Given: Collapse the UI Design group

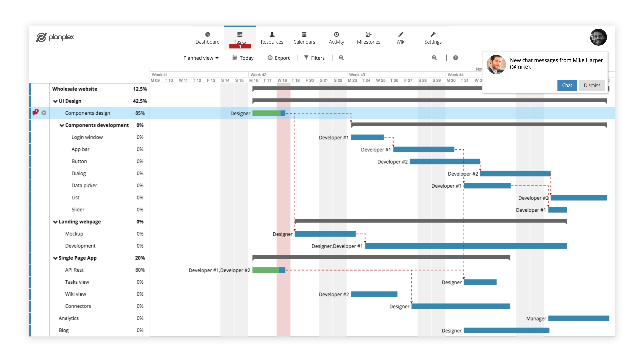Looking at the screenshot, I should coord(55,101).
